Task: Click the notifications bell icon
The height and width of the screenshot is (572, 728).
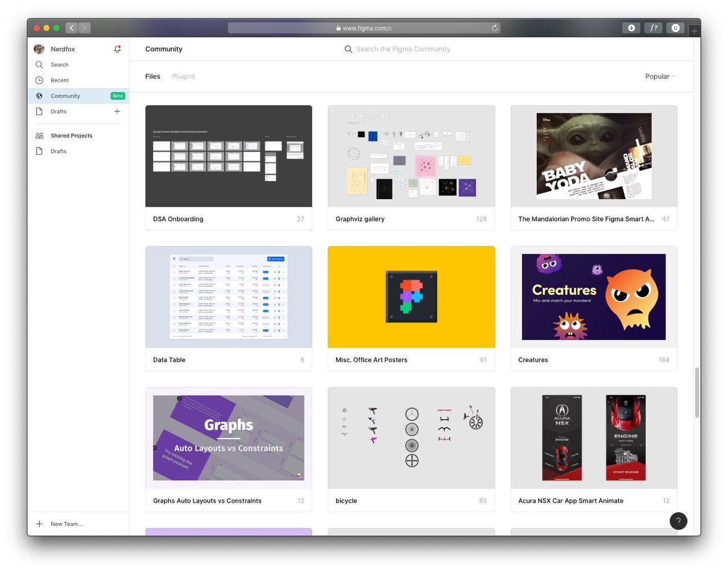Action: tap(117, 49)
